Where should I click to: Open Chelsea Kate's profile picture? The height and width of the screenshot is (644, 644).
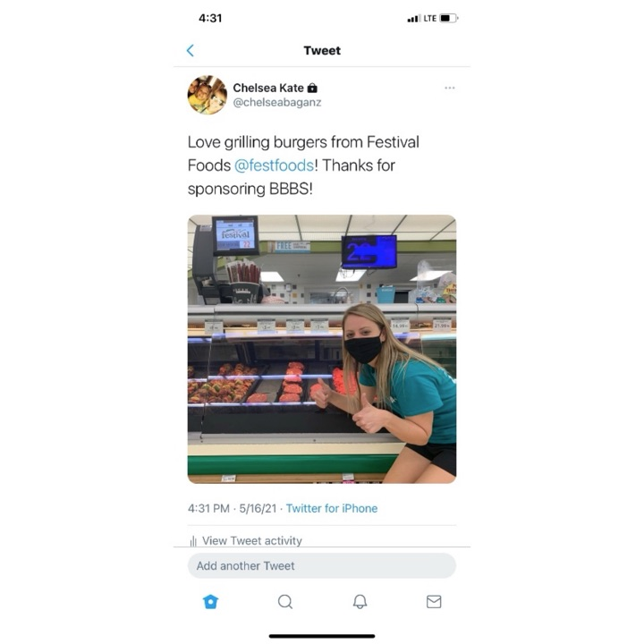[207, 95]
